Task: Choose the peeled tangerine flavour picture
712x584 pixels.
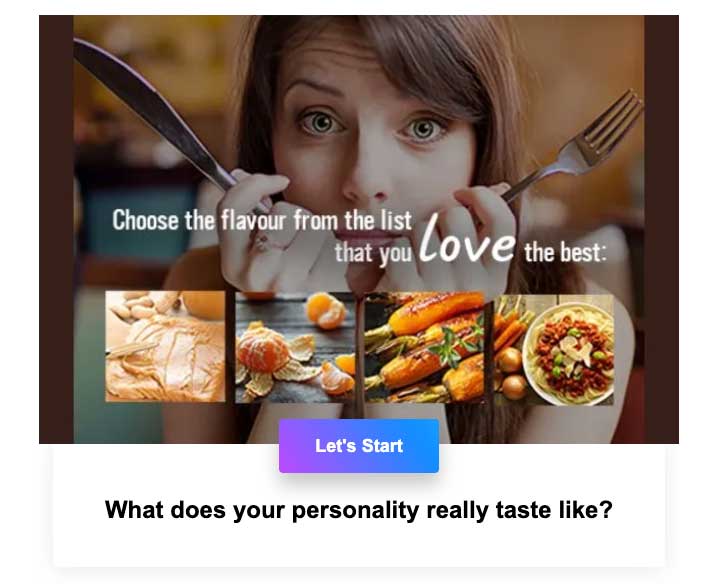Action: coord(295,347)
